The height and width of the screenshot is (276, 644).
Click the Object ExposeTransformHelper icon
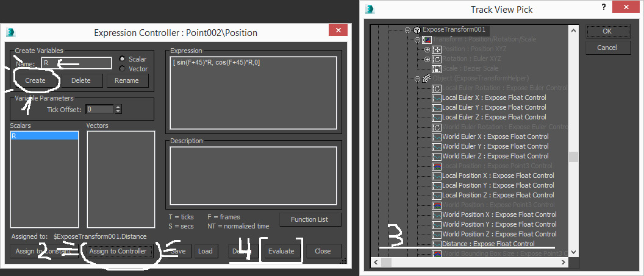427,79
